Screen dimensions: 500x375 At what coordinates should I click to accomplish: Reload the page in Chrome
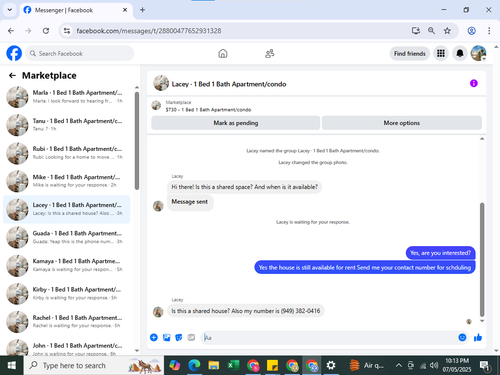46,31
